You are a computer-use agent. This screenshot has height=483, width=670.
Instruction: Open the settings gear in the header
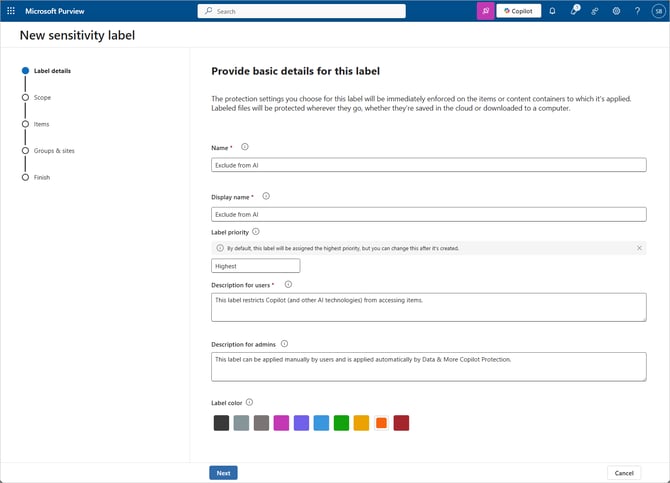coord(616,11)
